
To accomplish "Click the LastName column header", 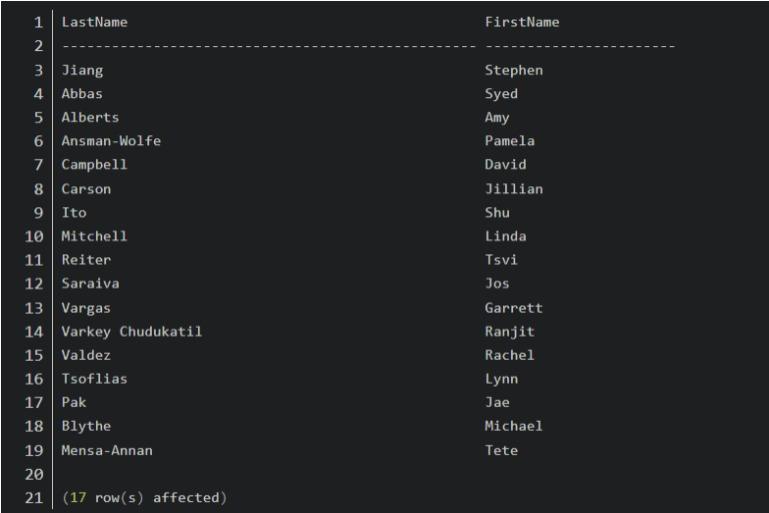I will [95, 21].
